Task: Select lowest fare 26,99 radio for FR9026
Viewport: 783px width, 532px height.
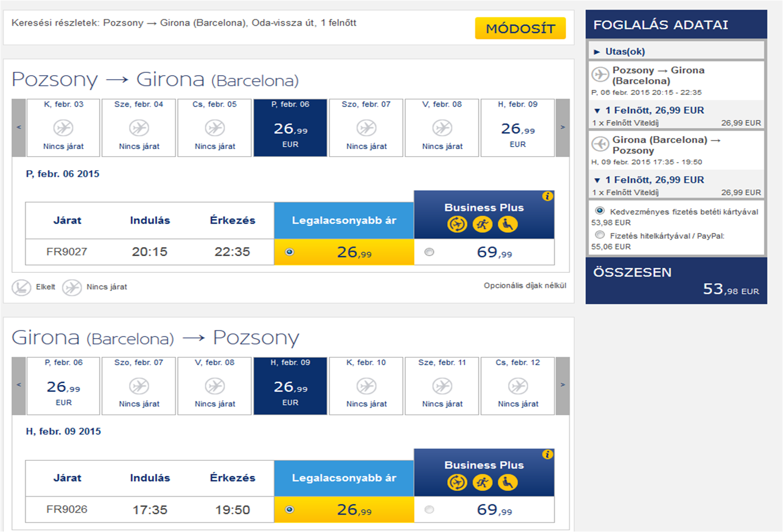Action: (289, 510)
